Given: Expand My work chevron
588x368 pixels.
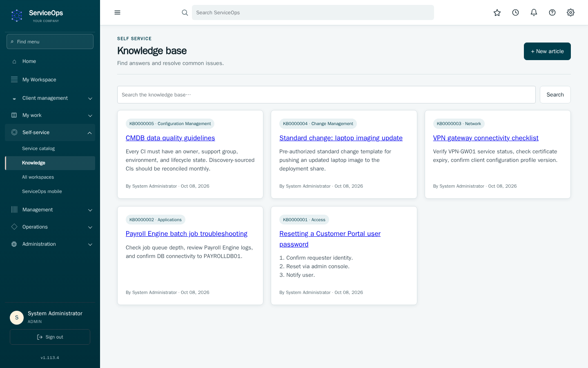Looking at the screenshot, I should [x=90, y=116].
